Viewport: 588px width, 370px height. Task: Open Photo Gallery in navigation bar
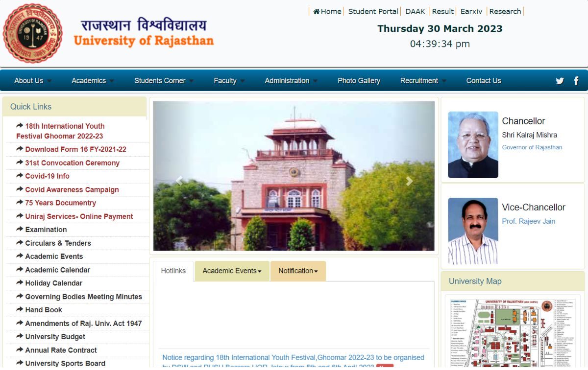(x=359, y=81)
